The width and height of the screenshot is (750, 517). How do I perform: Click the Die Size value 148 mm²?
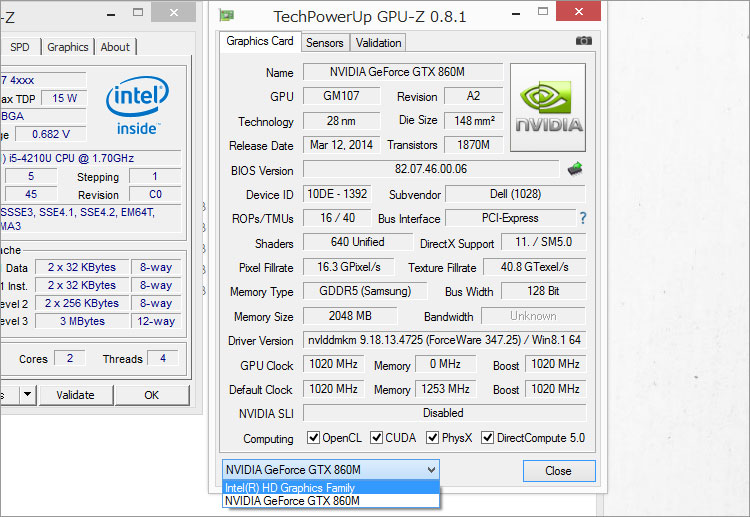click(x=474, y=121)
